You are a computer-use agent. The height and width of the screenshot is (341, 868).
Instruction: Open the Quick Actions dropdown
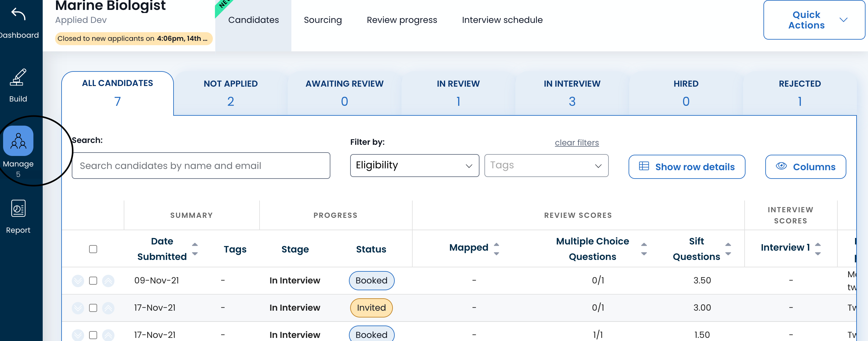point(814,20)
